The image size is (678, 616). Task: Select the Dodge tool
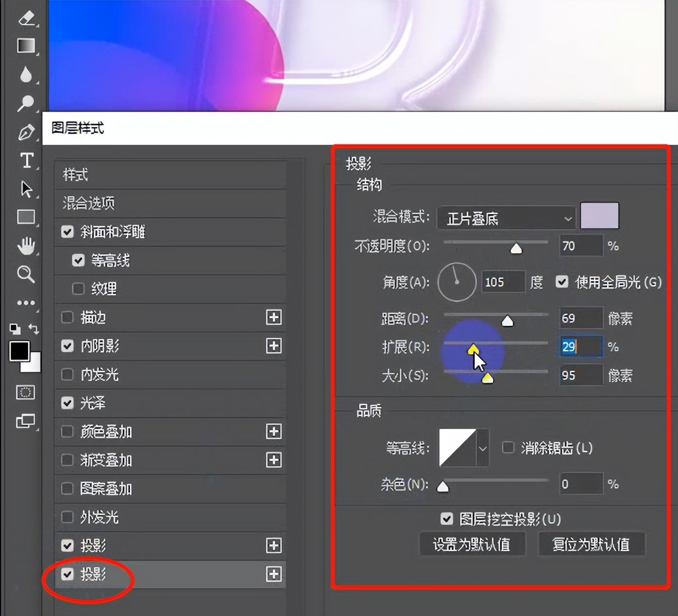coord(26,103)
